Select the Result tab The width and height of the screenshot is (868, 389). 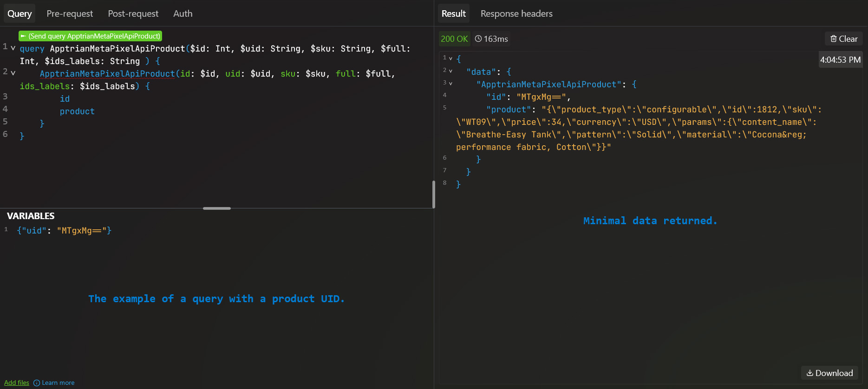point(454,13)
